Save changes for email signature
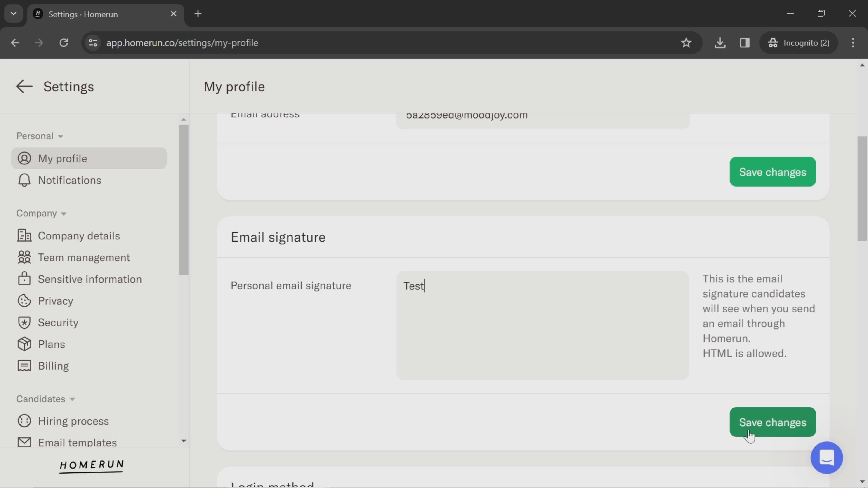Viewport: 868px width, 488px height. (x=773, y=422)
